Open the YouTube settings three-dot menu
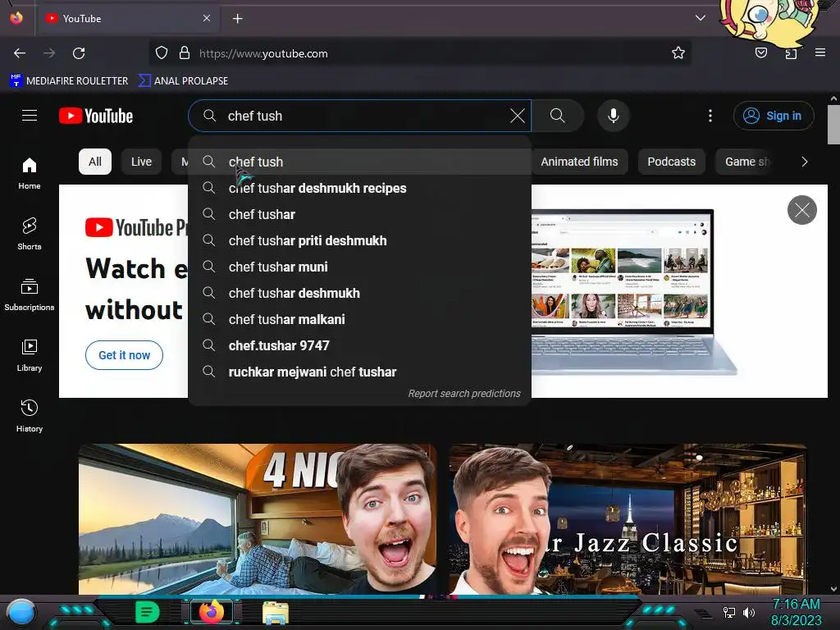This screenshot has height=630, width=840. click(710, 116)
